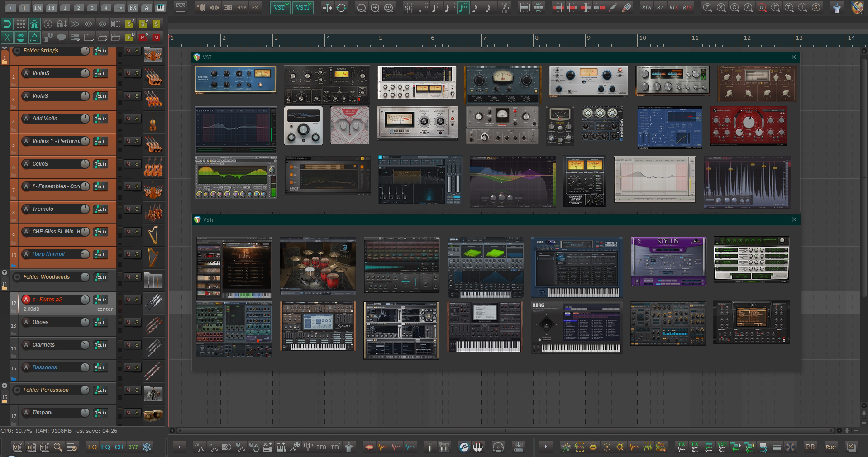The image size is (868, 457).
Task: Click the BYP bypass icon in top toolbar
Action: [242, 8]
